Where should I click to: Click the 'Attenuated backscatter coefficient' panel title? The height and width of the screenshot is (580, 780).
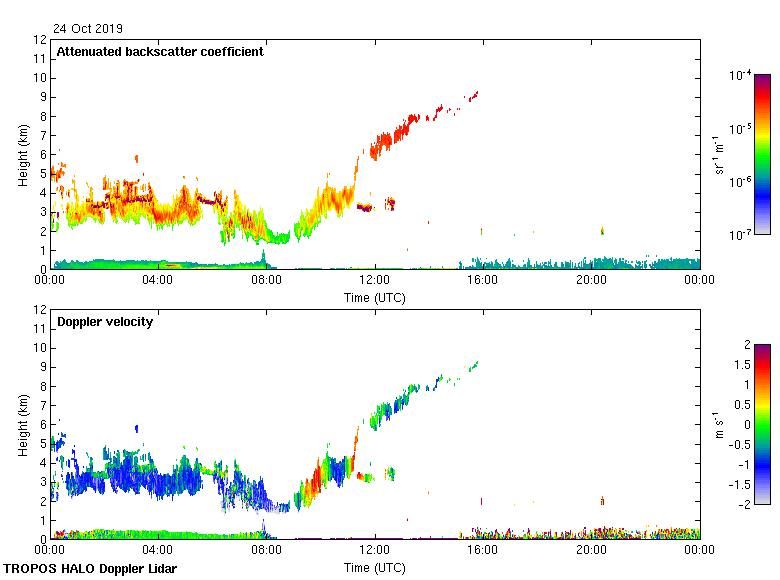(x=160, y=52)
